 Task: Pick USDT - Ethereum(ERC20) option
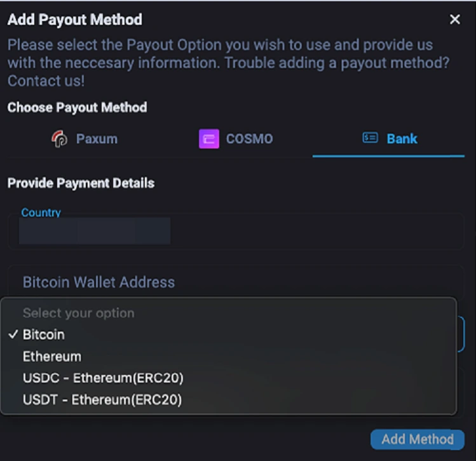[102, 400]
